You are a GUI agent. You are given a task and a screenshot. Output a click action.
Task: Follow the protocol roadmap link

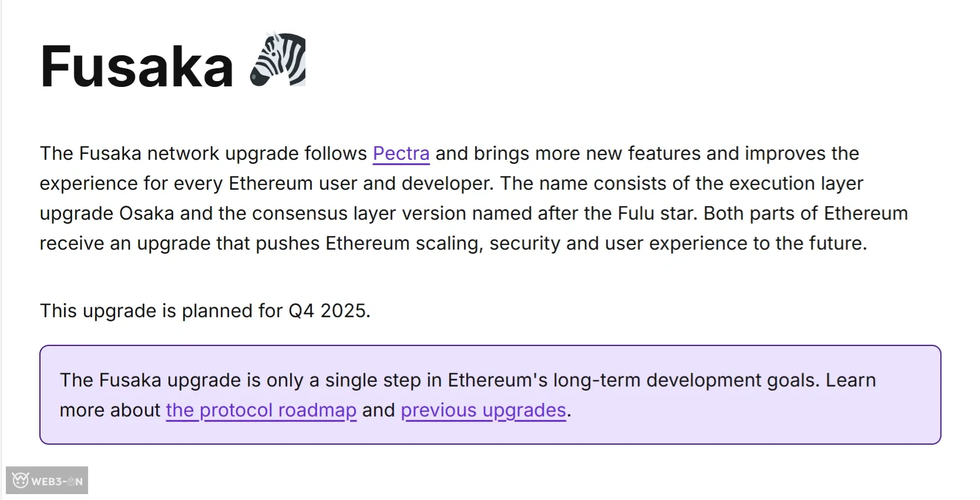click(x=261, y=410)
